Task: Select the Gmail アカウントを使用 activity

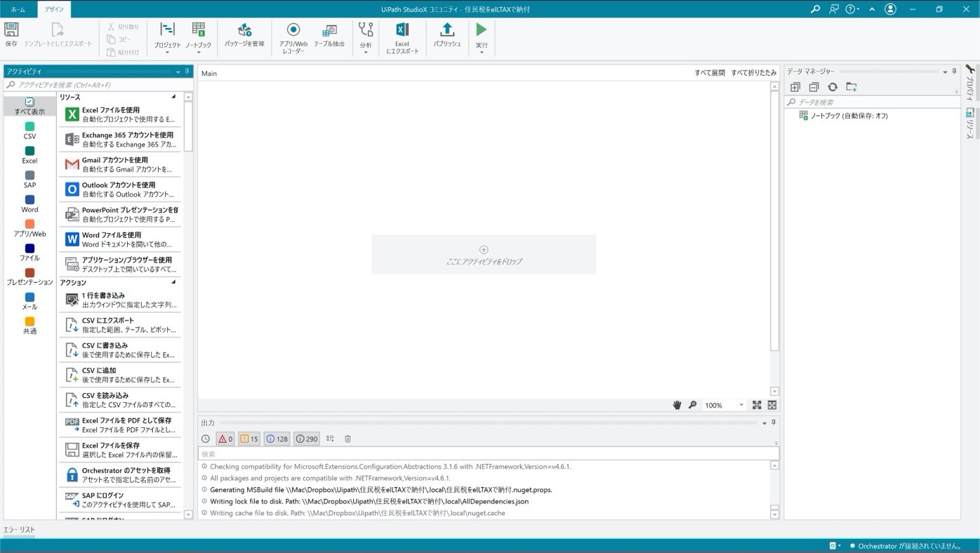Action: [x=119, y=164]
